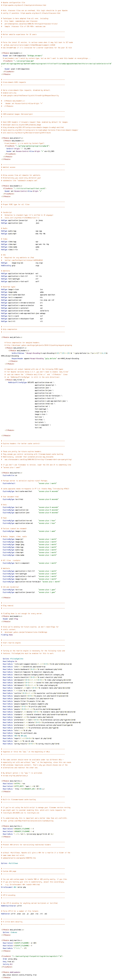This screenshot has width=113, height=980.
Task: Select the 'AddType application/x-chrome-extension crx' line
Action: [22, 303]
